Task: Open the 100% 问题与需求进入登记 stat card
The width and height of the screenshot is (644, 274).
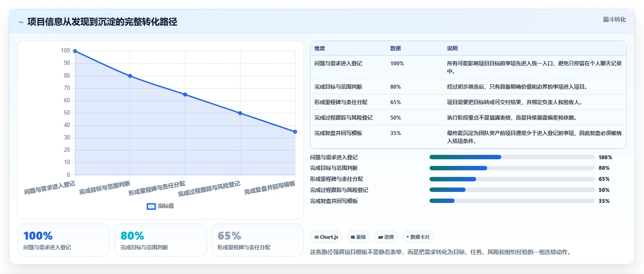Action: [63, 240]
